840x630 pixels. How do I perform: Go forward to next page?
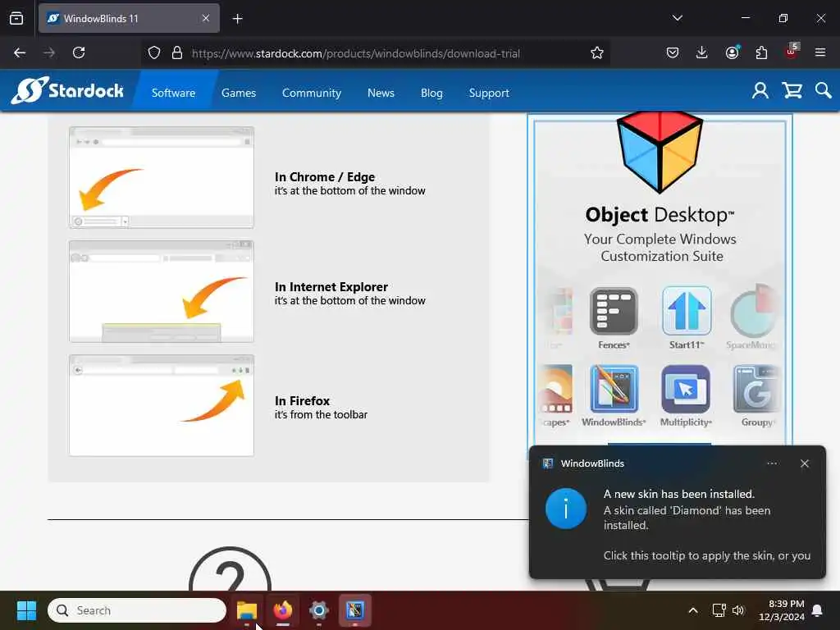click(x=49, y=52)
